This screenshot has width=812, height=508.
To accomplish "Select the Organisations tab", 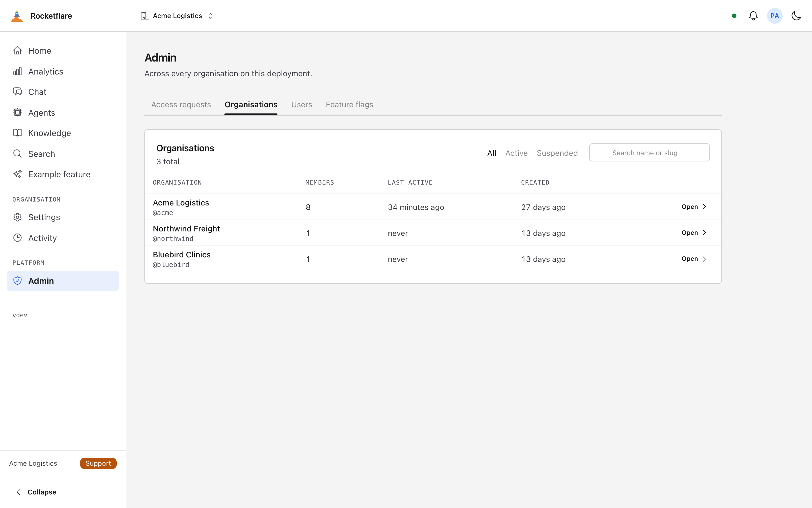I will tap(251, 105).
